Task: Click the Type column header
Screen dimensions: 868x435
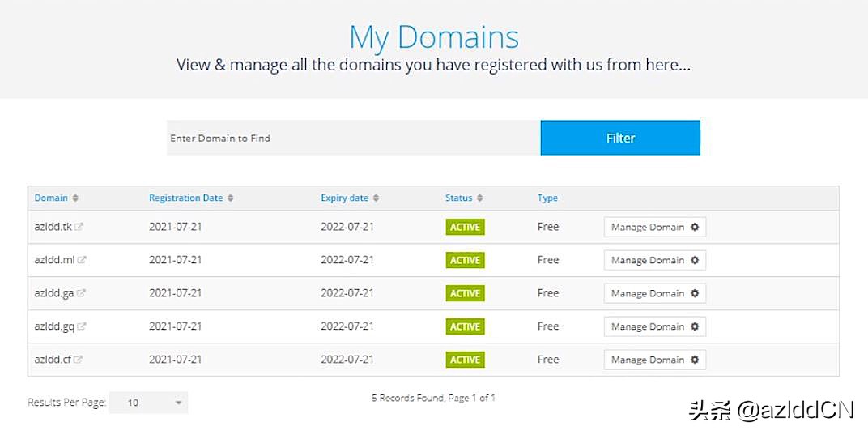Action: (x=547, y=198)
